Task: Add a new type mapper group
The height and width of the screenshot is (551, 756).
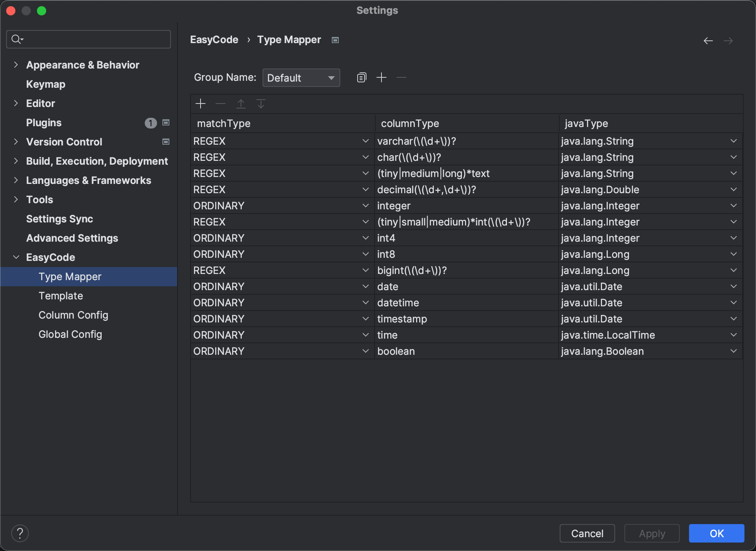Action: point(381,78)
